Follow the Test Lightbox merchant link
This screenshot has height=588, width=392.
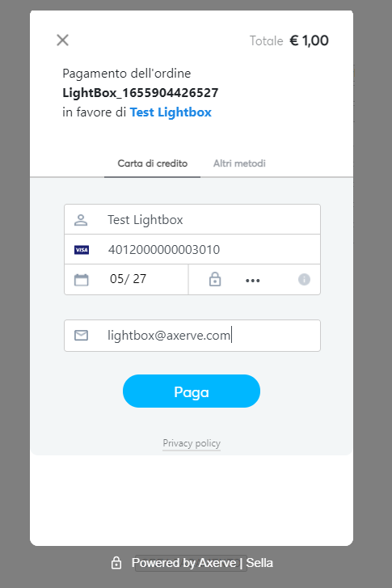click(x=171, y=112)
